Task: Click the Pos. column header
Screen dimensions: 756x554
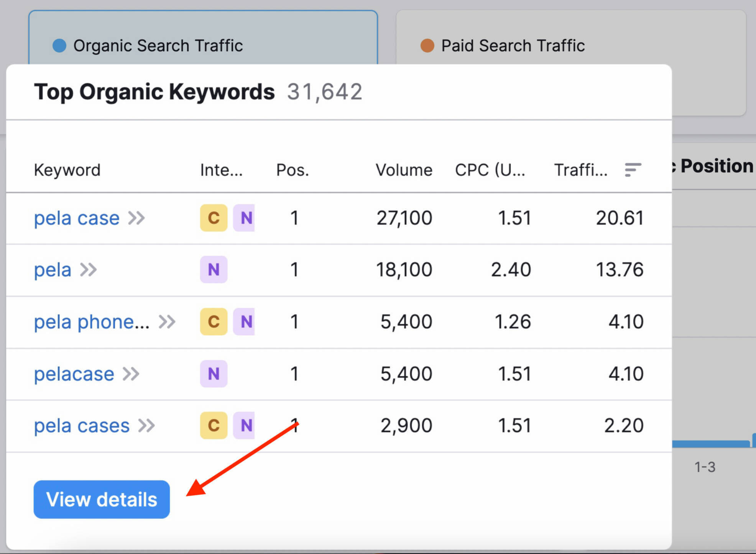Action: (293, 170)
